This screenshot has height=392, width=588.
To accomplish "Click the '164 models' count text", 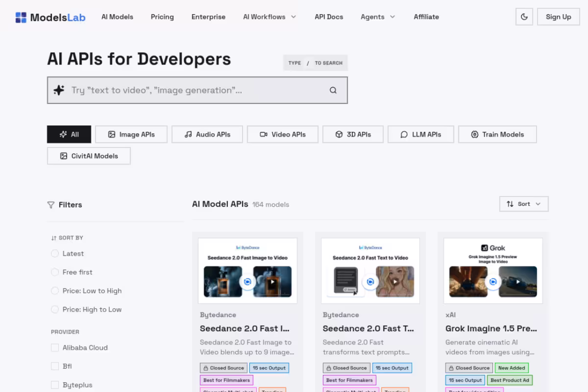I will (x=270, y=204).
